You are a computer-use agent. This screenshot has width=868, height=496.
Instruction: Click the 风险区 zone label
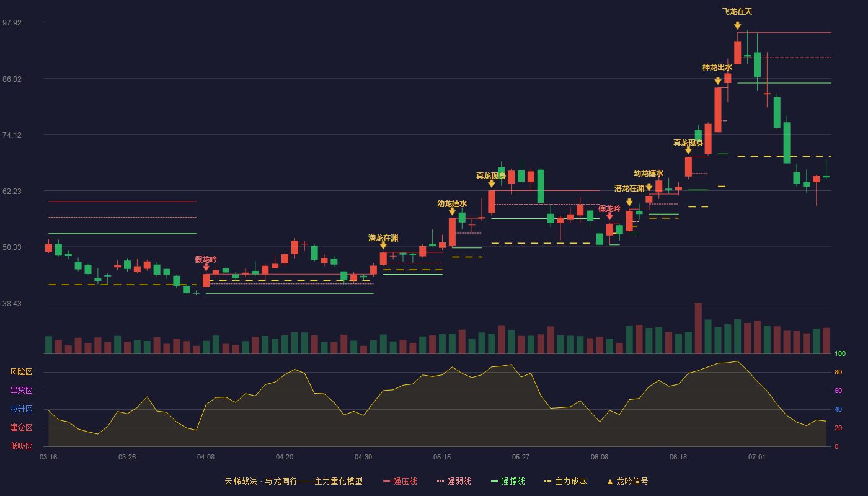(21, 372)
